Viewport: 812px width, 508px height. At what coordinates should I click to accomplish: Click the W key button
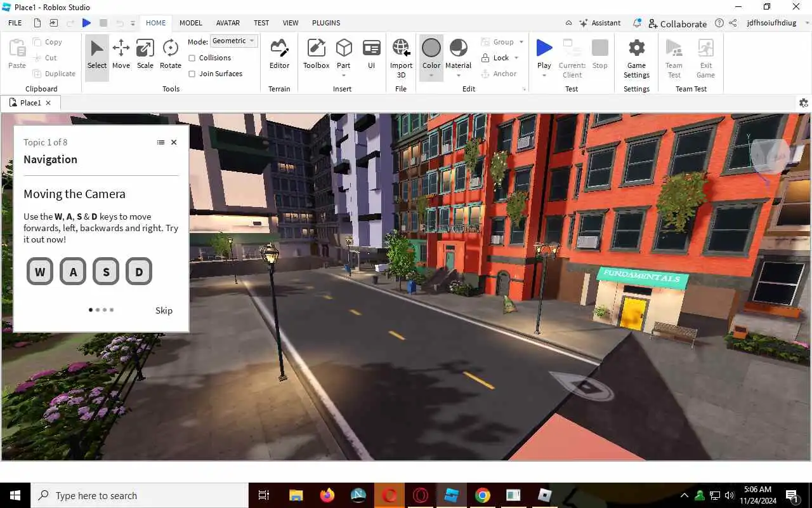[x=40, y=272]
